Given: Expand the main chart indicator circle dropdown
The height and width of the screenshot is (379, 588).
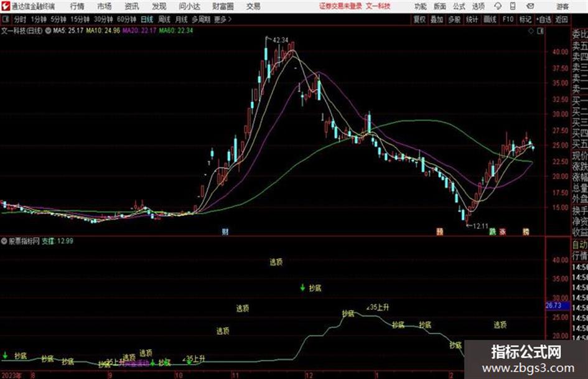Looking at the screenshot, I should tap(48, 30).
